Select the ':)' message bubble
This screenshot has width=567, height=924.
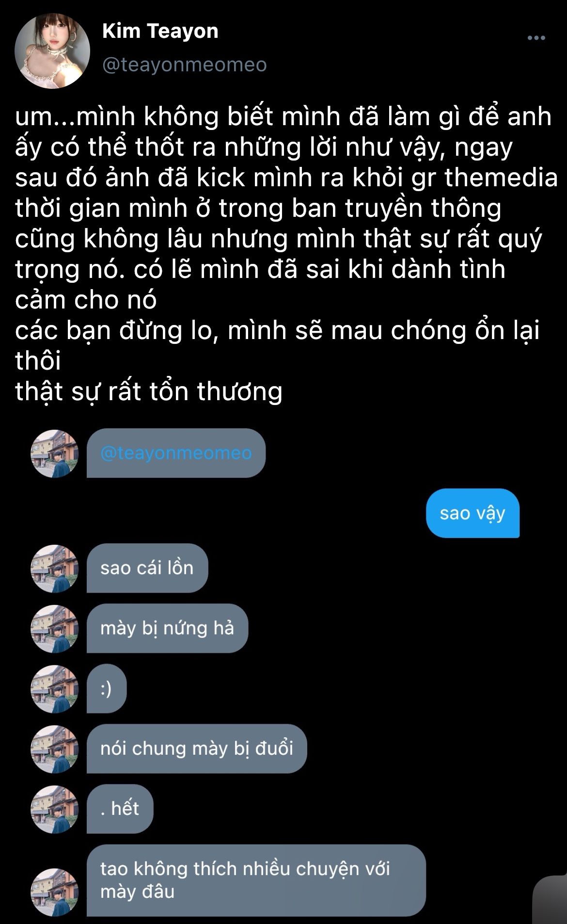[107, 688]
